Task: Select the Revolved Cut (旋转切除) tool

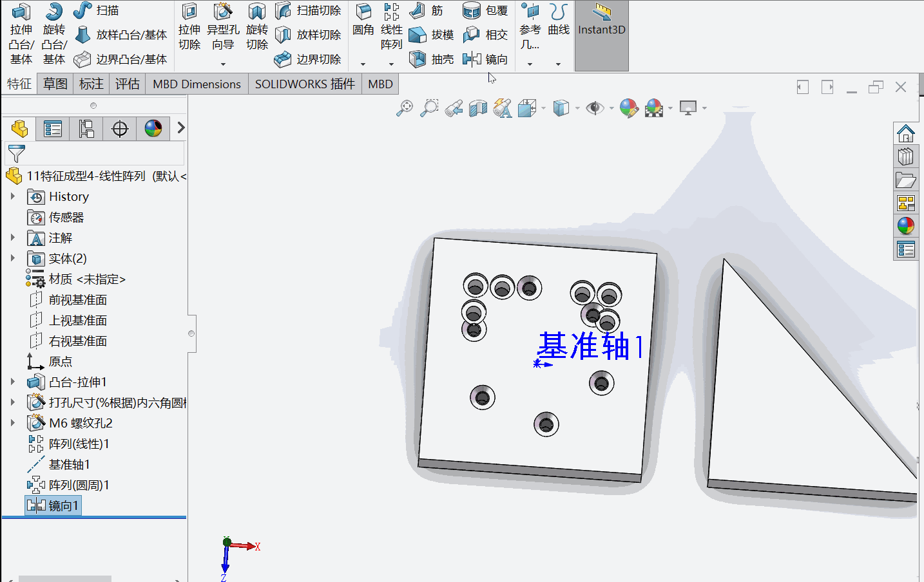Action: coord(257,28)
